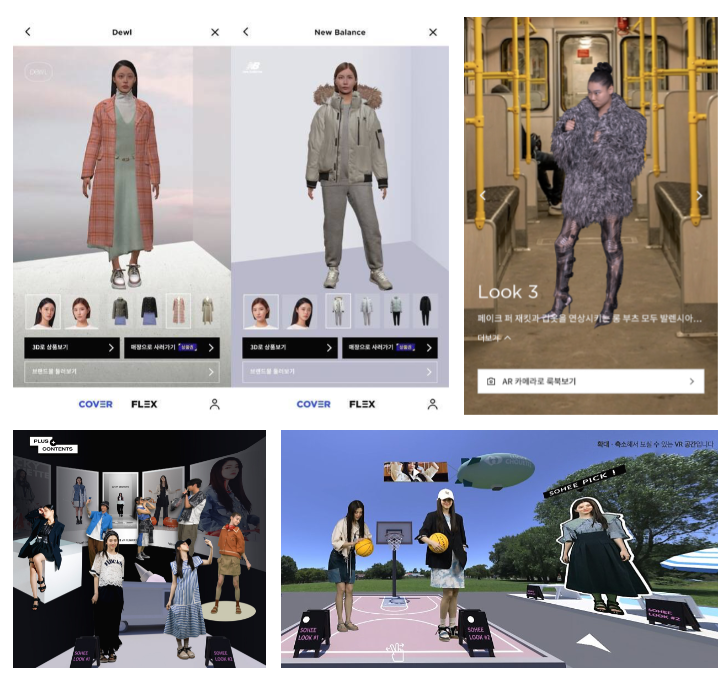Open the PLUS CONTENTS badge
The image size is (722, 673).
coord(54,445)
